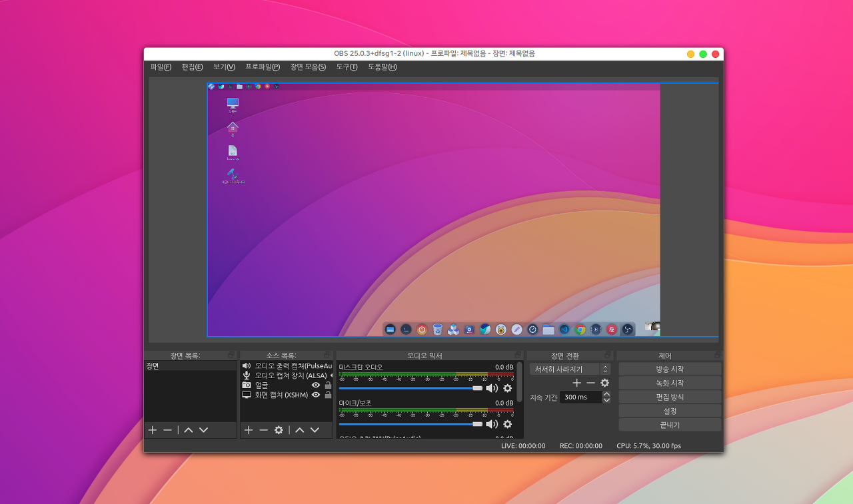
Task: Open transition properties gear icon
Action: (605, 383)
